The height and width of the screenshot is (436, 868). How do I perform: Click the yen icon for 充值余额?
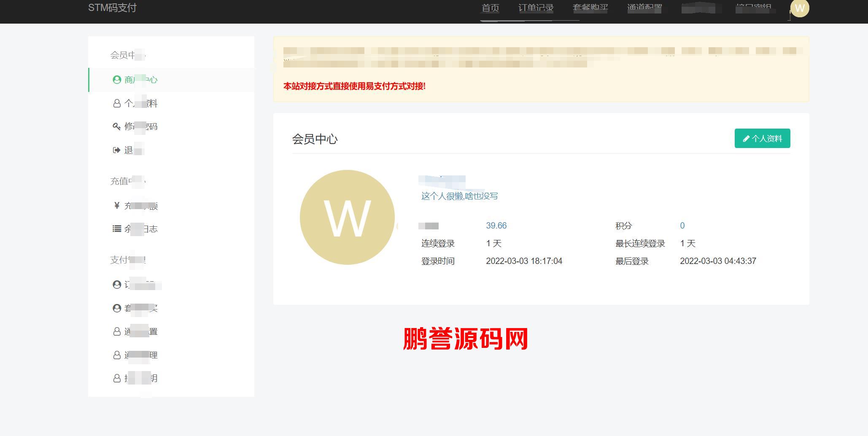117,205
